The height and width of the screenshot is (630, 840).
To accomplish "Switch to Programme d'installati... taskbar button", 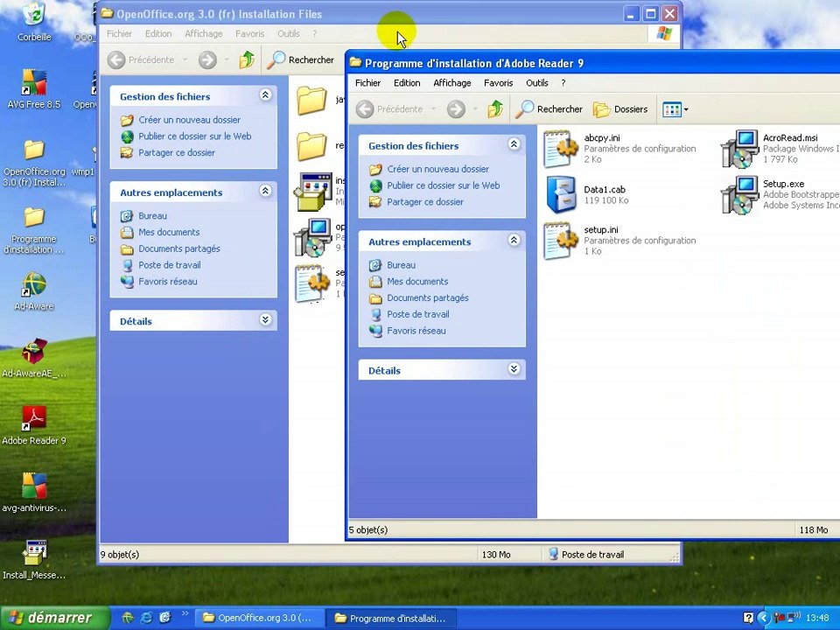I will tap(391, 618).
